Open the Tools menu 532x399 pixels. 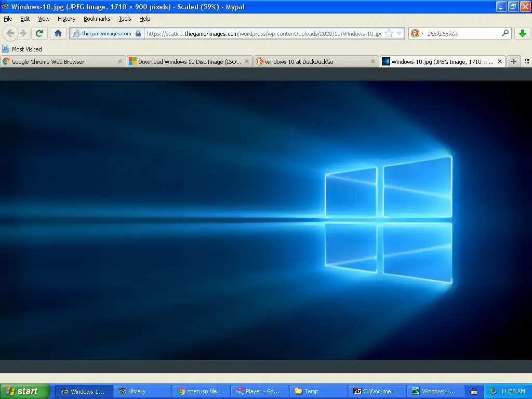pyautogui.click(x=125, y=19)
